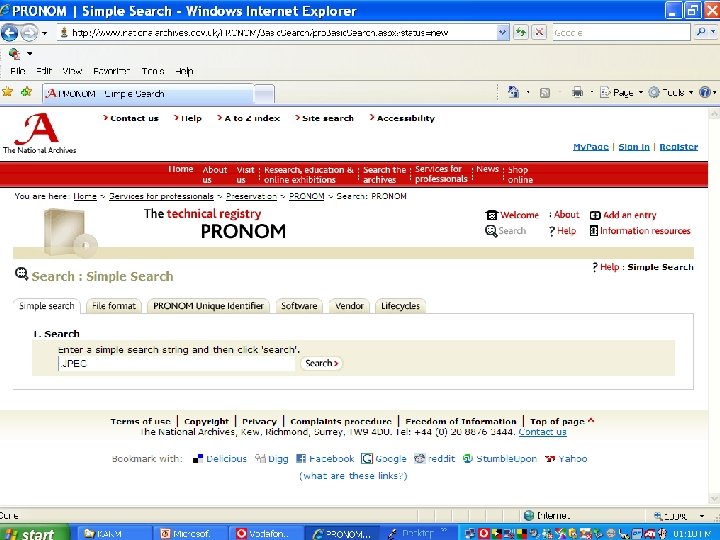720x540 pixels.
Task: Click the Add an entry icon link
Action: [623, 215]
